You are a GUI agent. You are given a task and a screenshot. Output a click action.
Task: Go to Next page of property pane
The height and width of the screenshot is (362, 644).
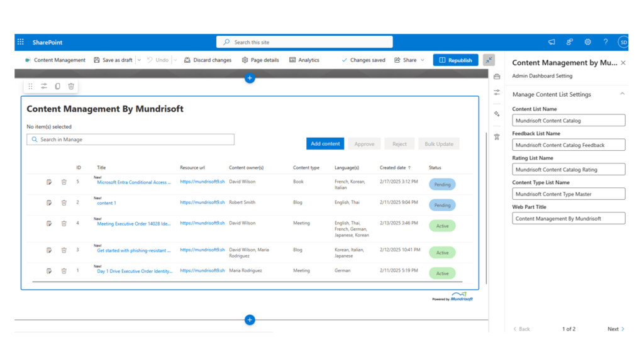point(616,329)
